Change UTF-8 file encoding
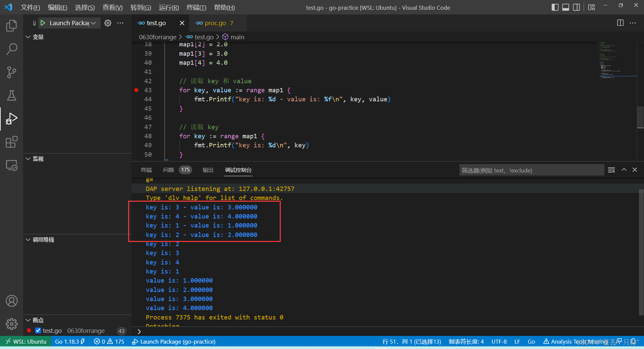Image resolution: width=644 pixels, height=349 pixels. click(x=499, y=342)
